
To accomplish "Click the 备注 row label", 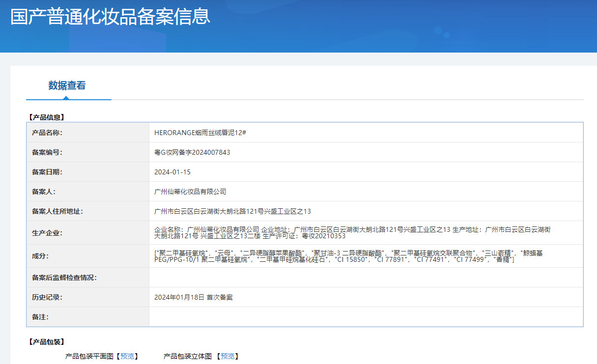I will [40, 317].
